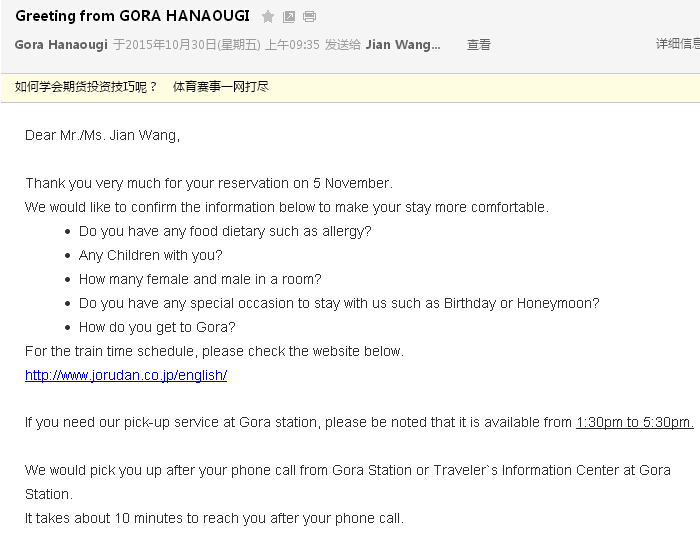This screenshot has width=700, height=534.
Task: Click the line 'It takes about 10 minutes'
Action: click(x=214, y=518)
